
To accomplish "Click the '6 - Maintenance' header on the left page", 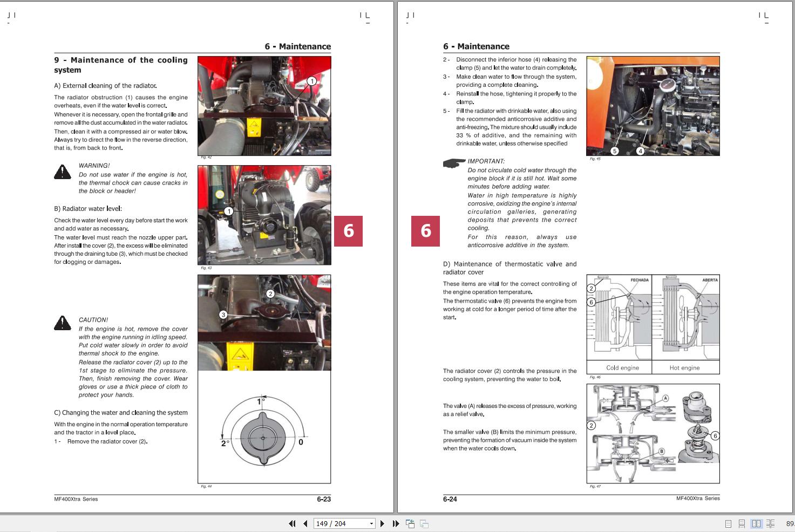I will click(x=297, y=46).
